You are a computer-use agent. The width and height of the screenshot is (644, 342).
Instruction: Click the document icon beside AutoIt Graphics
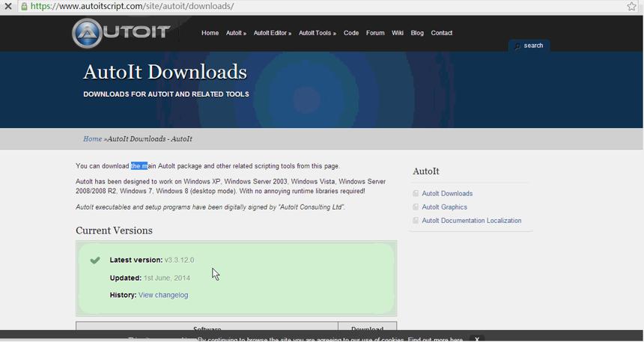(416, 207)
